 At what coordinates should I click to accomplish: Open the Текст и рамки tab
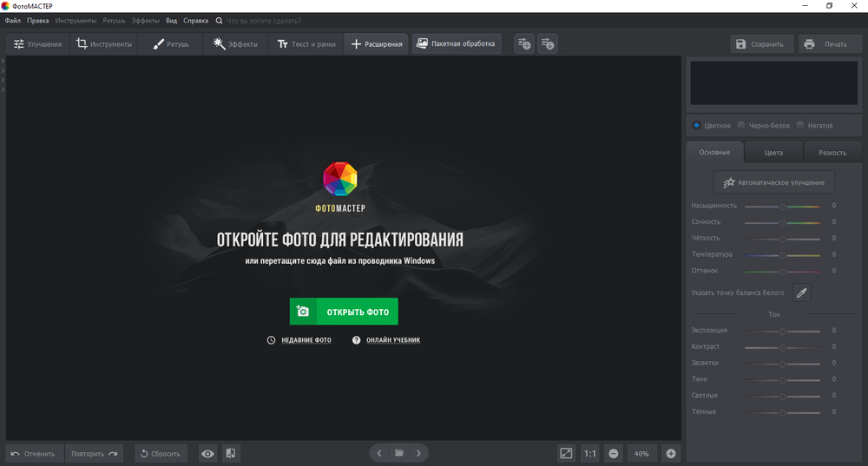pyautogui.click(x=306, y=44)
